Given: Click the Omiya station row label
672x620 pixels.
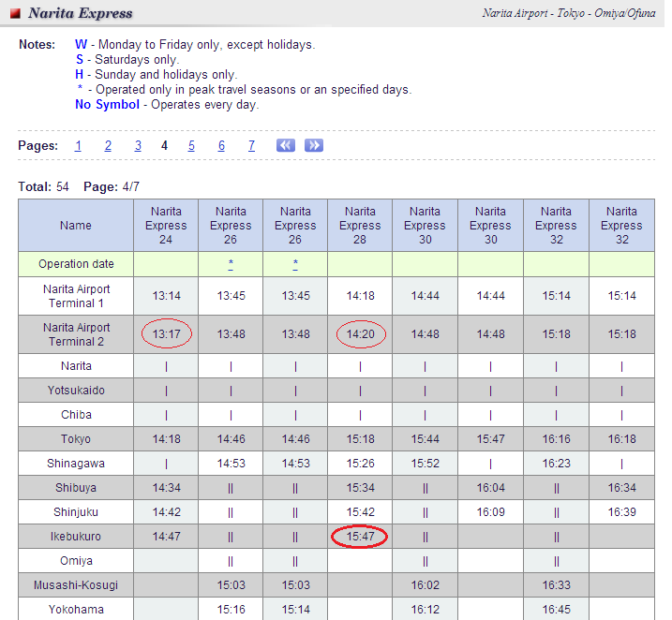Looking at the screenshot, I should click(76, 561).
